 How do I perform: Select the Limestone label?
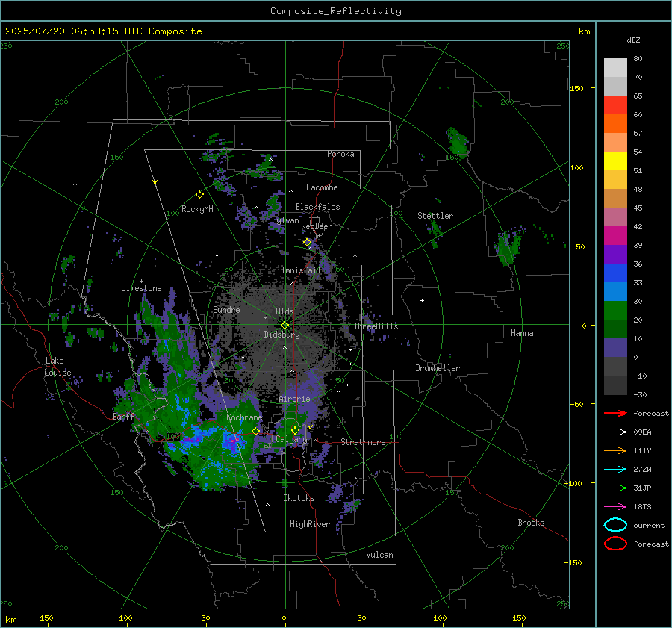click(141, 288)
